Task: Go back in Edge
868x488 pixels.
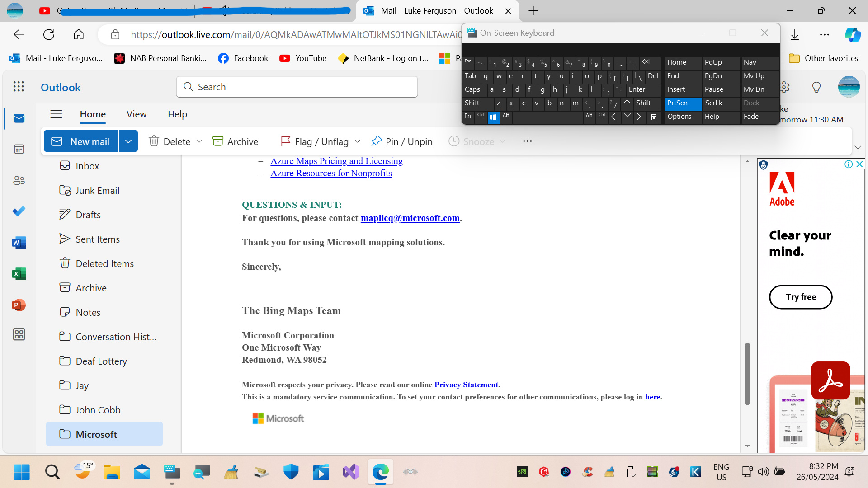Action: (x=19, y=34)
